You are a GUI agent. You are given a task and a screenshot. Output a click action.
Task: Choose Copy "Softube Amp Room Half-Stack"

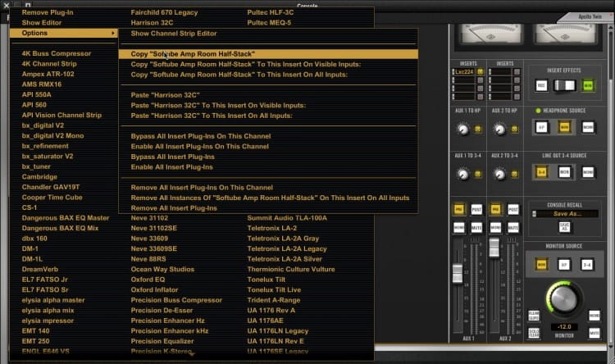click(x=268, y=54)
